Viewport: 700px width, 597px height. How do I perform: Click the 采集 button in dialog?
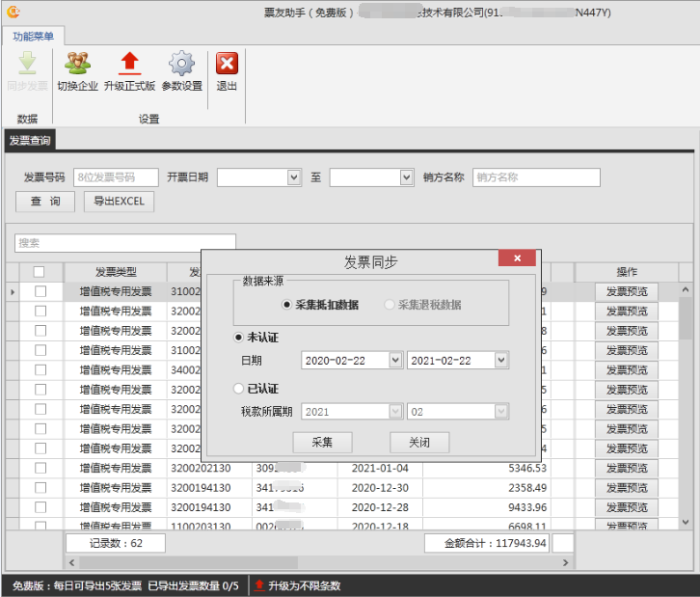pos(322,443)
